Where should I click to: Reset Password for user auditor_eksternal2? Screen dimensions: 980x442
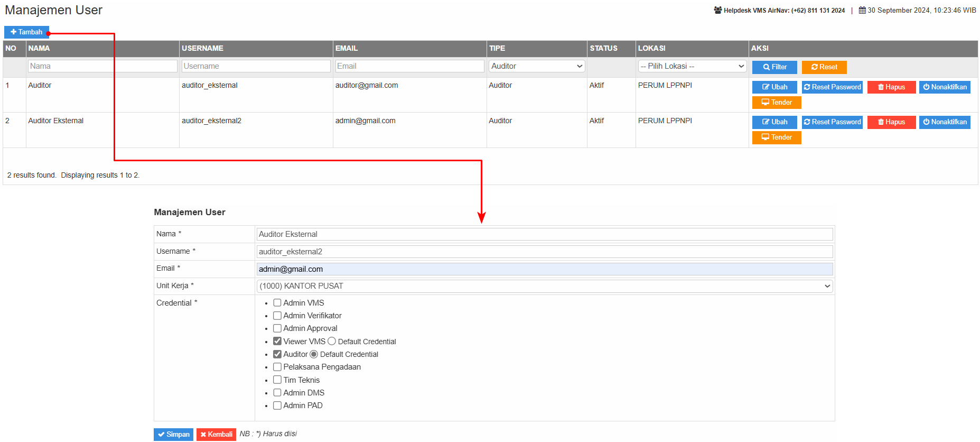pyautogui.click(x=832, y=122)
